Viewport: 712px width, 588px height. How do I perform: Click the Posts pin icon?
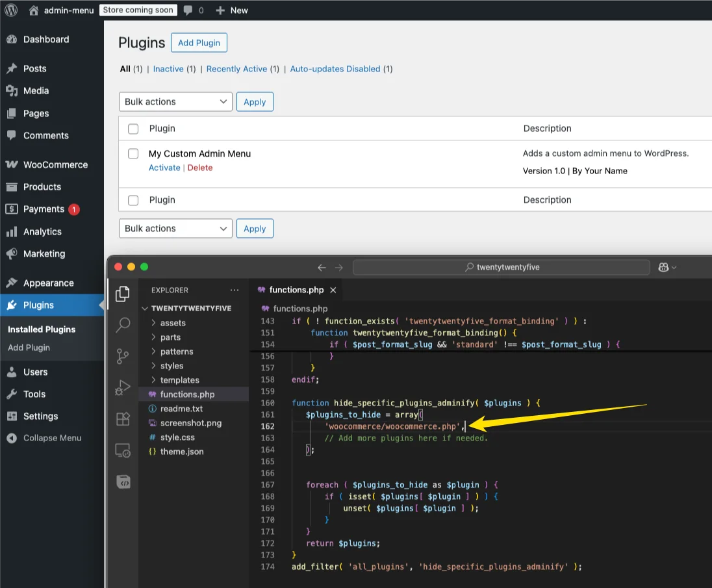[x=12, y=69]
